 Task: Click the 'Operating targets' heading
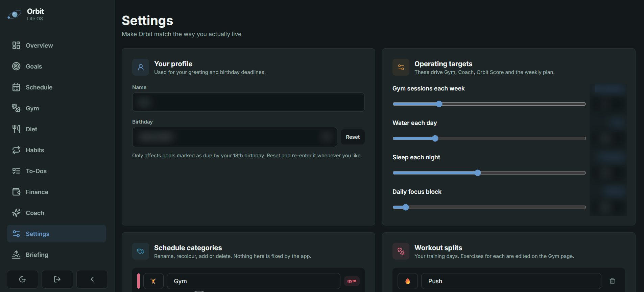pos(443,64)
